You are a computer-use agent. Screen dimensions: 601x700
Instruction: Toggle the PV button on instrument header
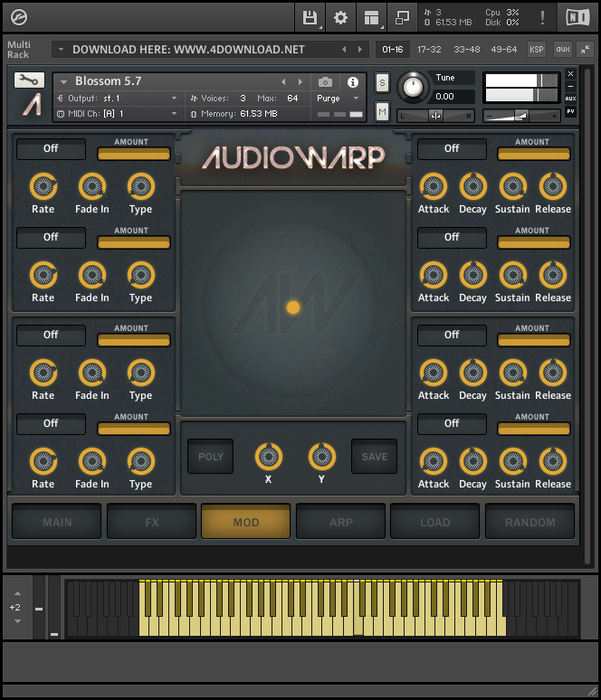[570, 111]
